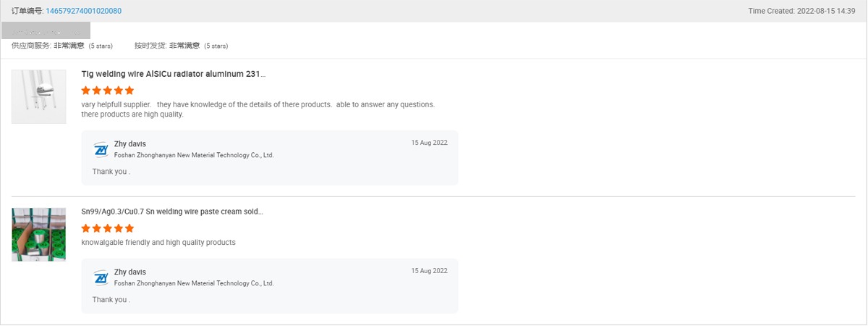Select Zhy davis name in second reply
Image resolution: width=868 pixels, height=326 pixels.
(130, 272)
